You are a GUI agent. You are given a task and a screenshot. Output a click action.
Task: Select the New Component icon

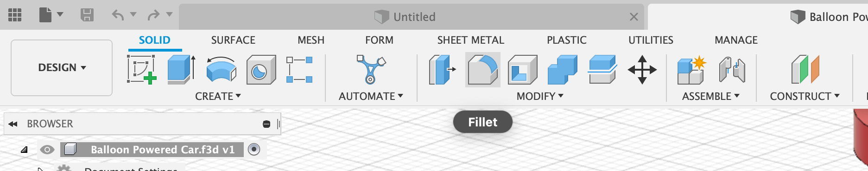point(691,70)
